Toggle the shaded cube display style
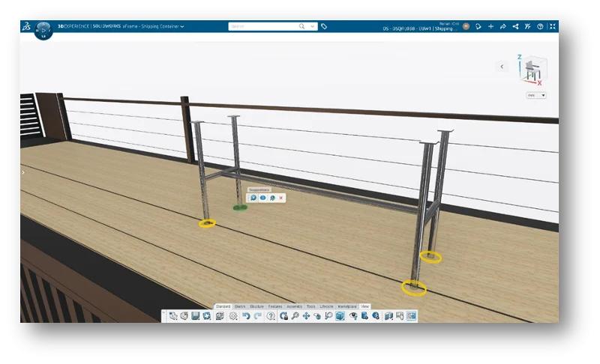 click(340, 316)
